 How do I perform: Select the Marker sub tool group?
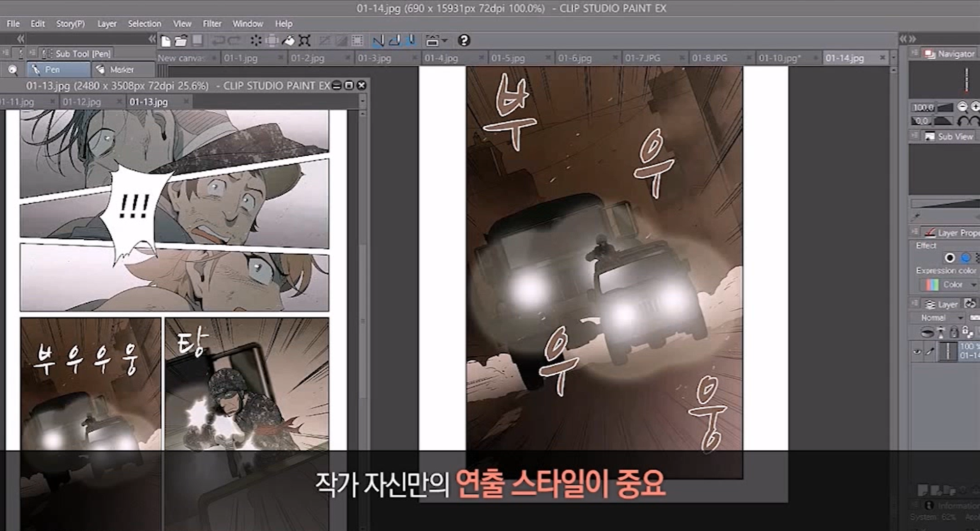(x=123, y=69)
